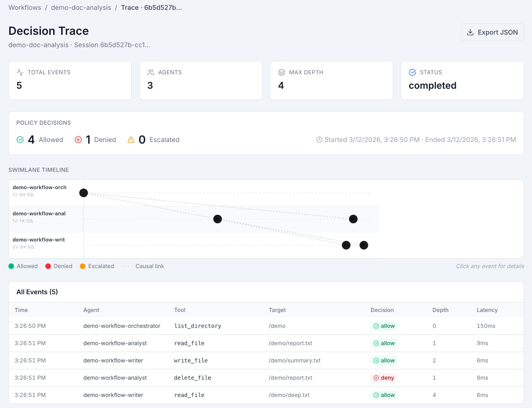The height and width of the screenshot is (408, 532).
Task: Click the Time column header
Action: click(x=21, y=310)
